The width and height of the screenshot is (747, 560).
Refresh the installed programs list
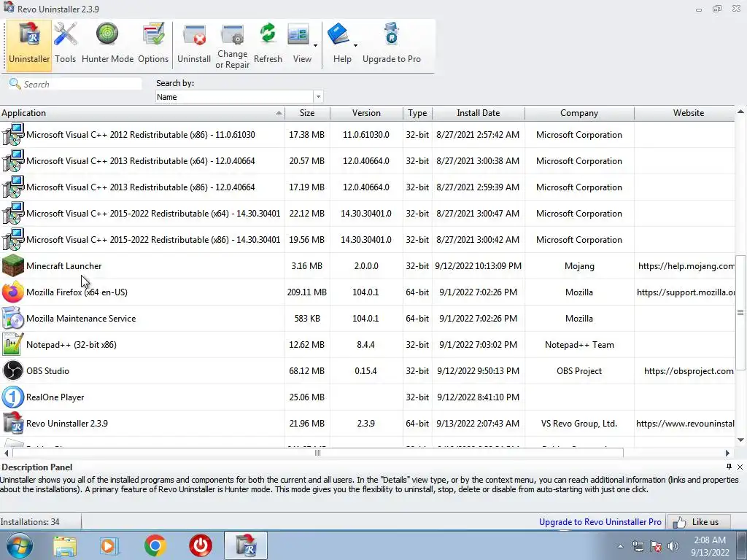click(268, 44)
